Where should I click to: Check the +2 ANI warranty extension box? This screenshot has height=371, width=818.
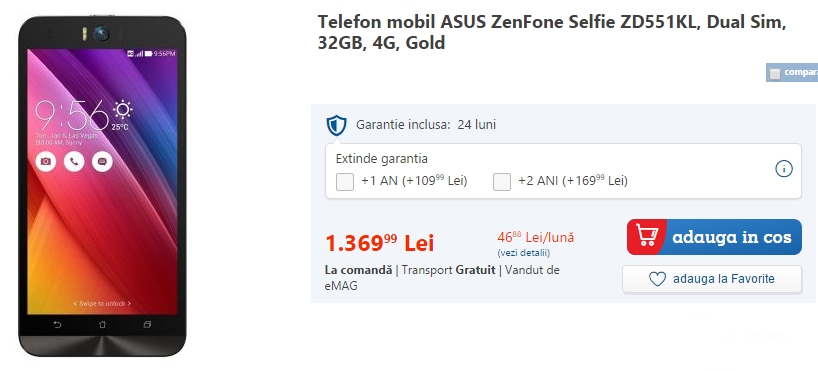coord(502,182)
